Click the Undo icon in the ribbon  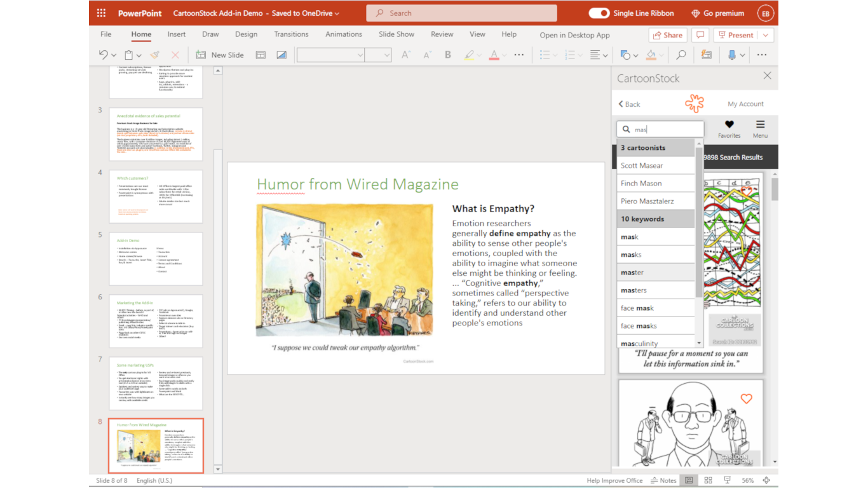[x=104, y=55]
